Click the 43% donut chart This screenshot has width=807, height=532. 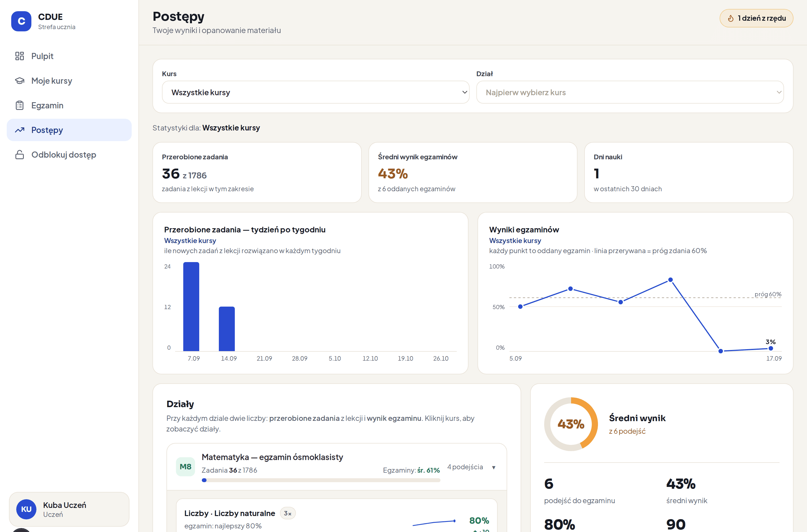[571, 424]
